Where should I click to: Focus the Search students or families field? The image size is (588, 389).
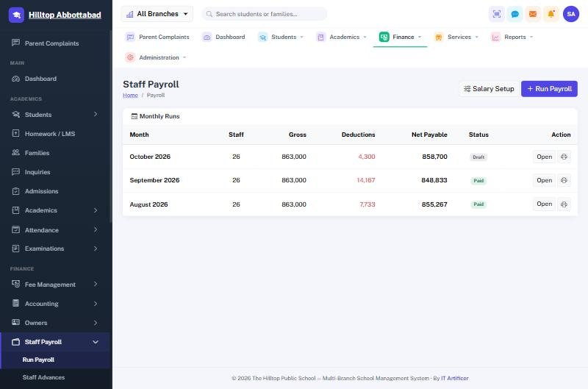265,14
